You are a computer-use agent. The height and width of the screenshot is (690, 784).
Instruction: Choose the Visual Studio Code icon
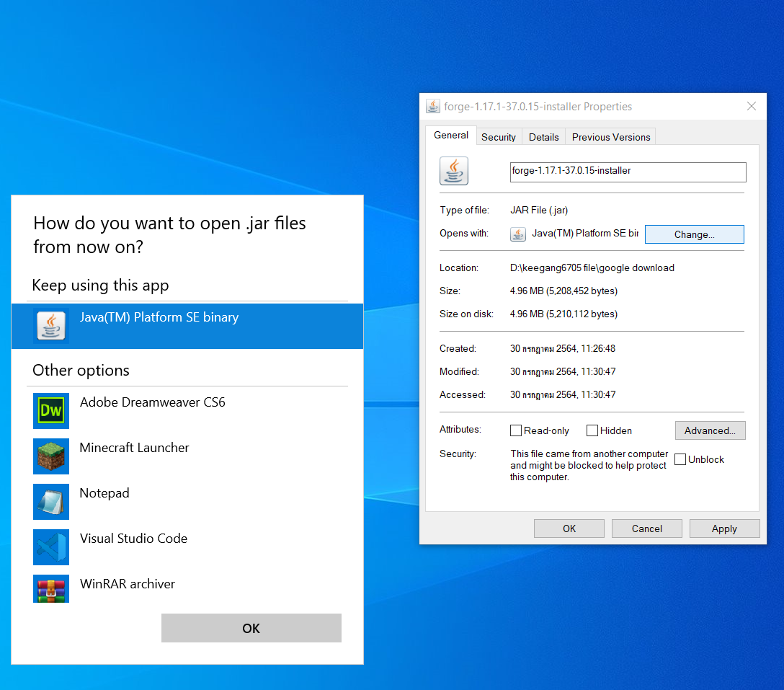tap(51, 547)
